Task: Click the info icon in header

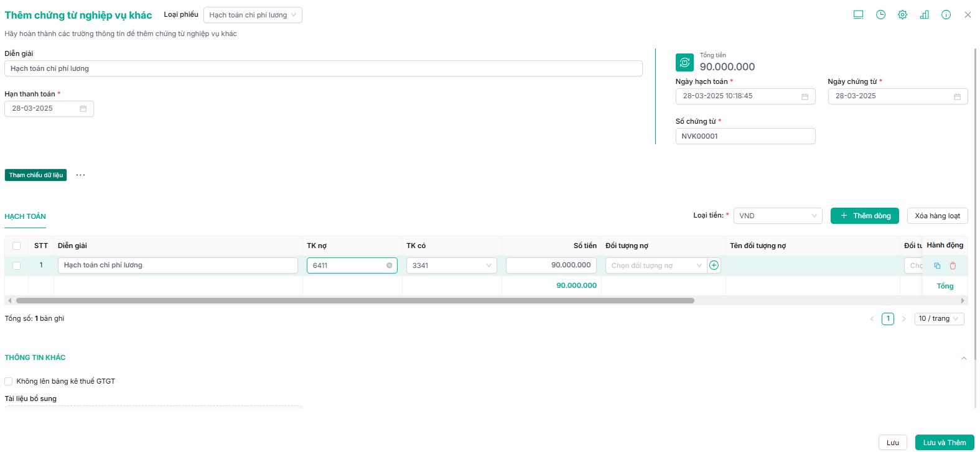Action: click(946, 15)
